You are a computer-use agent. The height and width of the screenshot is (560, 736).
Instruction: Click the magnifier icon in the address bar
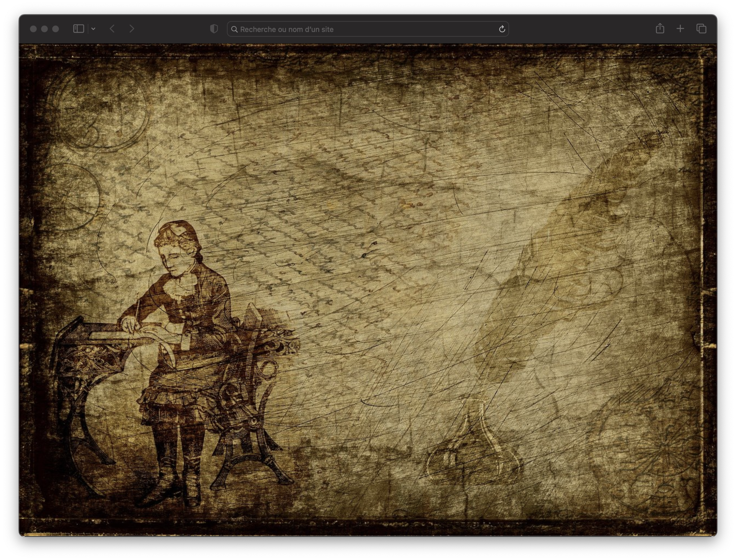(x=234, y=29)
